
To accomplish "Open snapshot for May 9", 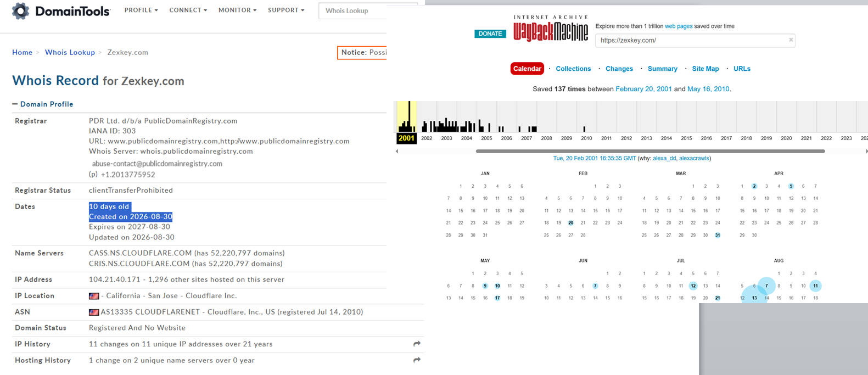I will pyautogui.click(x=485, y=286).
